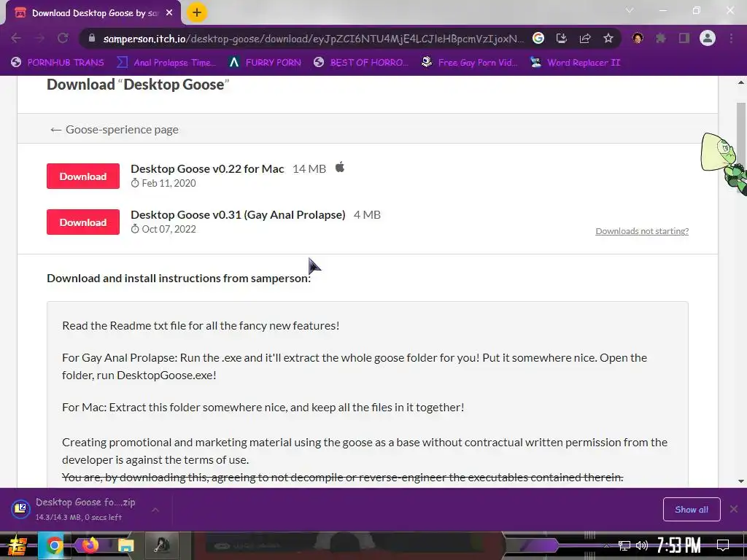This screenshot has width=747, height=560.
Task: Toggle the browser side panel
Action: (x=684, y=38)
